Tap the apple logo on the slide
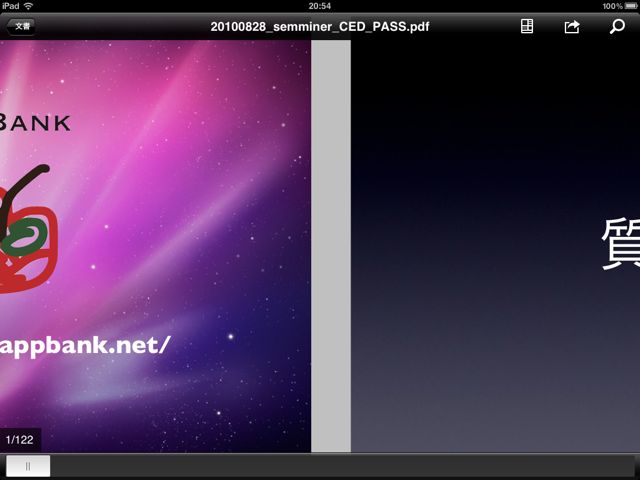Screen dimensions: 640x480 click(28, 229)
